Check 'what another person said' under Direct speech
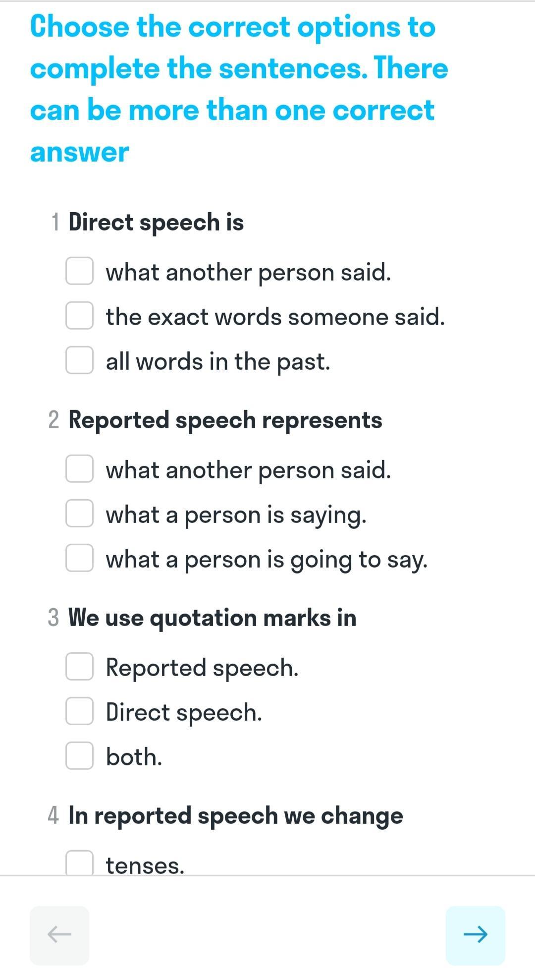This screenshot has height=980, width=535. point(79,271)
